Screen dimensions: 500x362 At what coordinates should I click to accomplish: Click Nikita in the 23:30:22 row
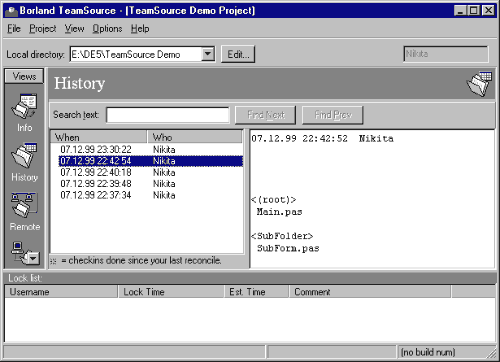[164, 150]
